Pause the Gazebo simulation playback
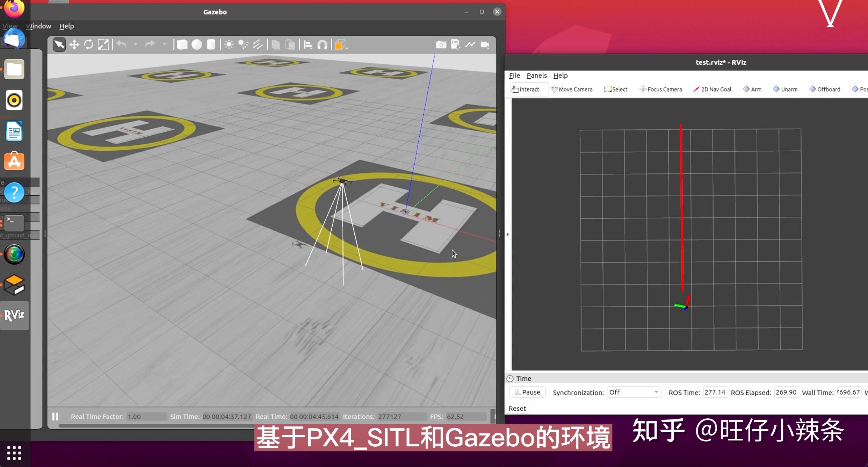Image resolution: width=868 pixels, height=467 pixels. pos(55,416)
